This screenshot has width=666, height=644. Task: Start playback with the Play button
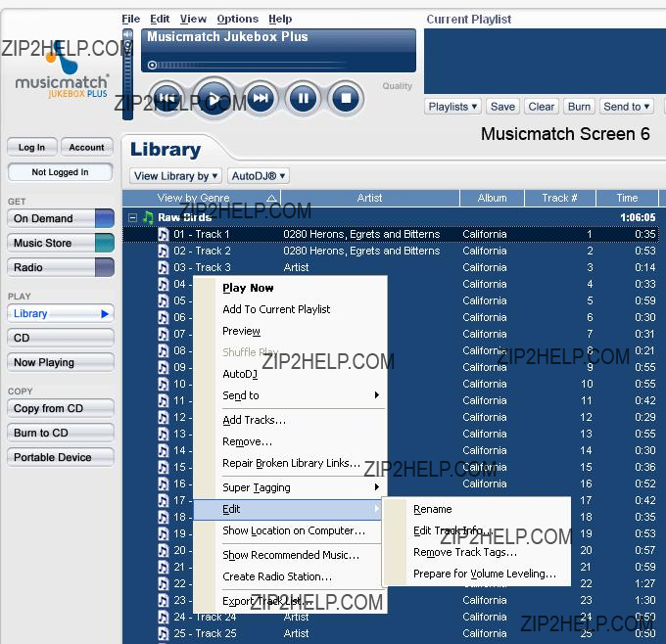(214, 99)
